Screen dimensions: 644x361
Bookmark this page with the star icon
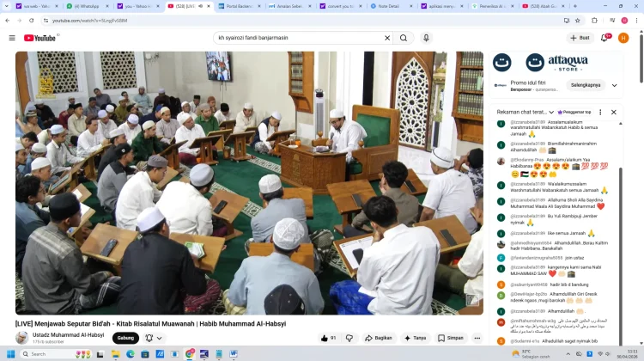click(x=578, y=20)
